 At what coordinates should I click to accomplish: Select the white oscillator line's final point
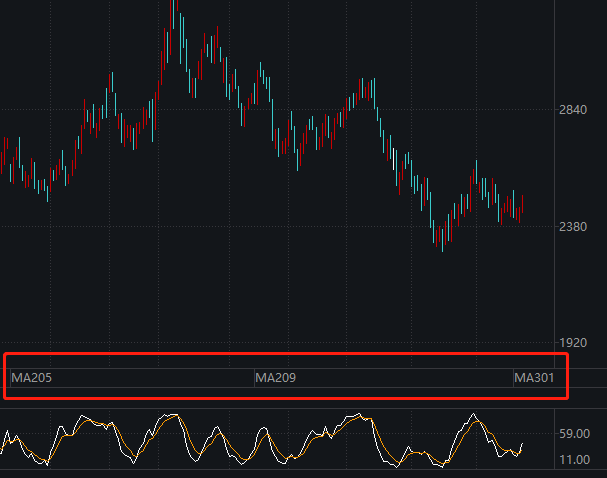[522, 444]
